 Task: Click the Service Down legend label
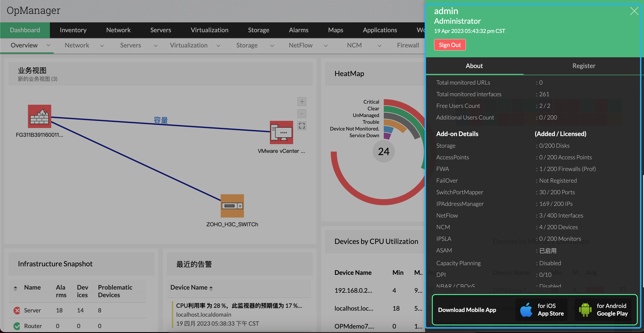click(364, 135)
